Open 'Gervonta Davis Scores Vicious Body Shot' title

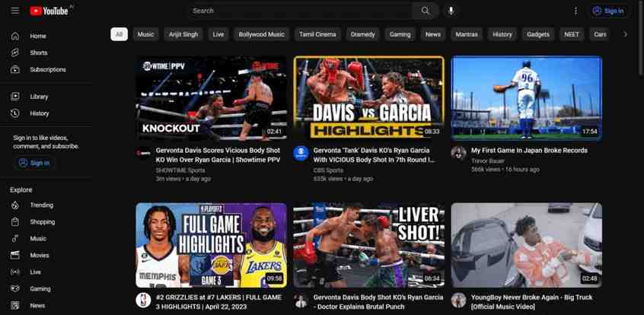218,155
